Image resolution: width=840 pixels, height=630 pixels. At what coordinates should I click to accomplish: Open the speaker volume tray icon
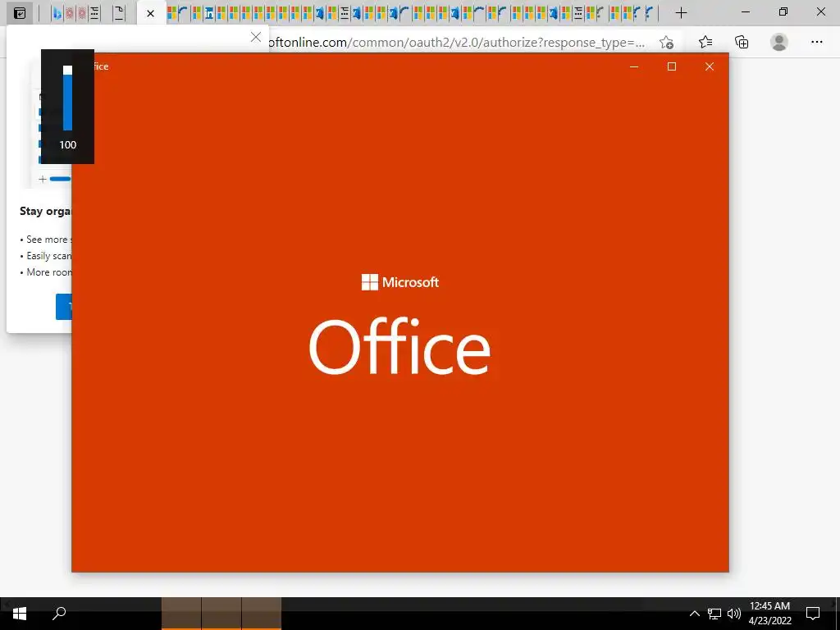pos(734,614)
